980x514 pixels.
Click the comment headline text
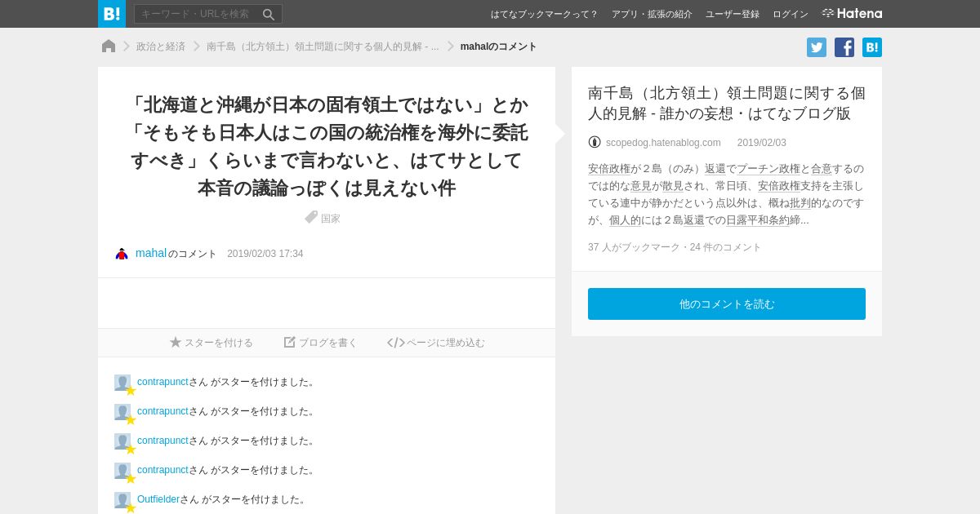327,146
